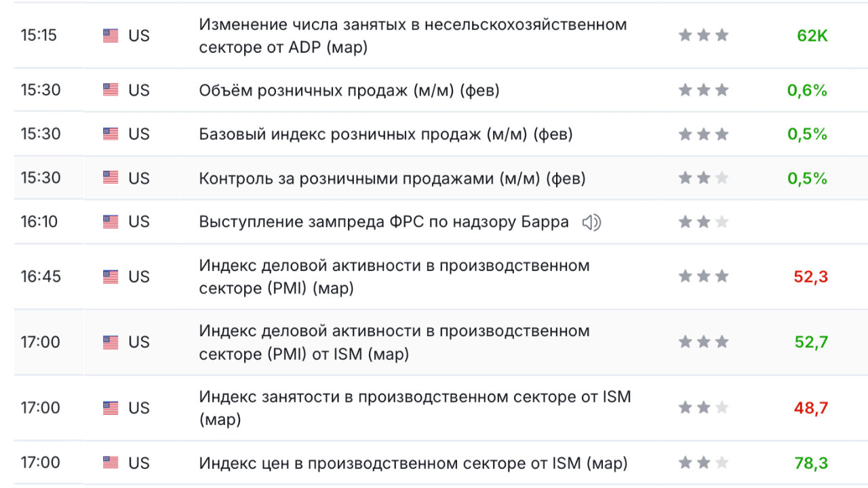Click the red 48,7 ISM employment value
This screenshot has height=488, width=868.
(x=810, y=408)
